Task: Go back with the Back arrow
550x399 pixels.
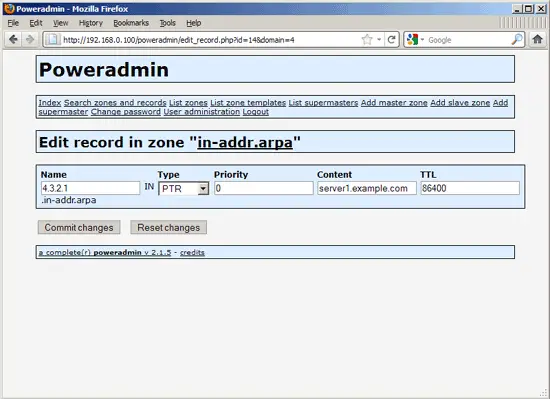Action: click(13, 39)
